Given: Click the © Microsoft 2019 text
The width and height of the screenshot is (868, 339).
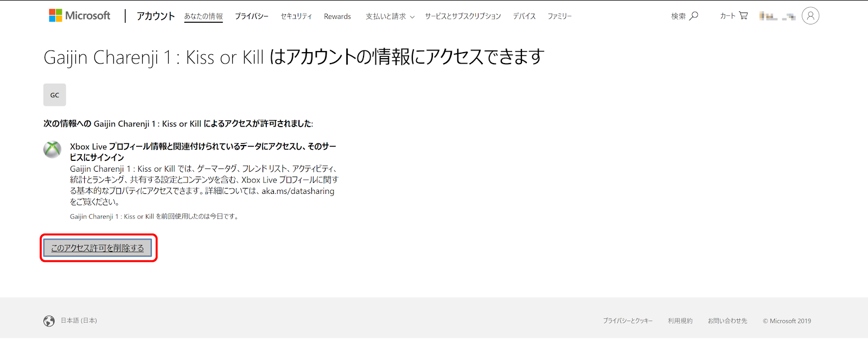Looking at the screenshot, I should (787, 321).
